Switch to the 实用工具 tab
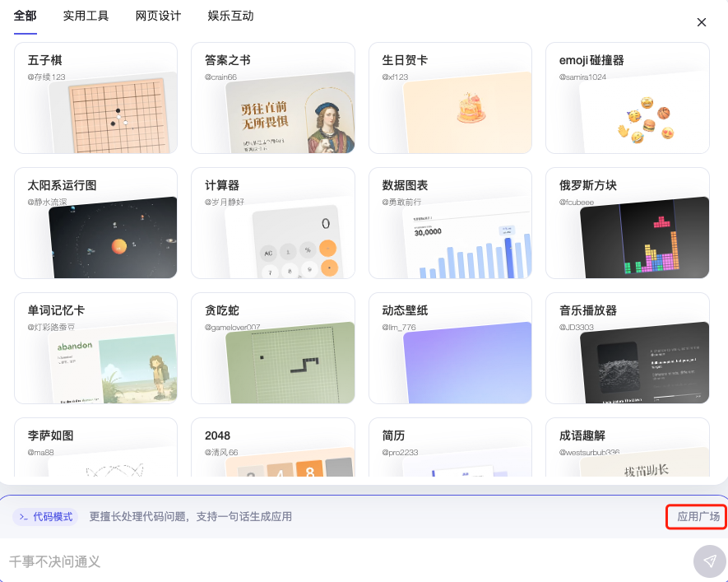Image resolution: width=728 pixels, height=582 pixels. 86,16
